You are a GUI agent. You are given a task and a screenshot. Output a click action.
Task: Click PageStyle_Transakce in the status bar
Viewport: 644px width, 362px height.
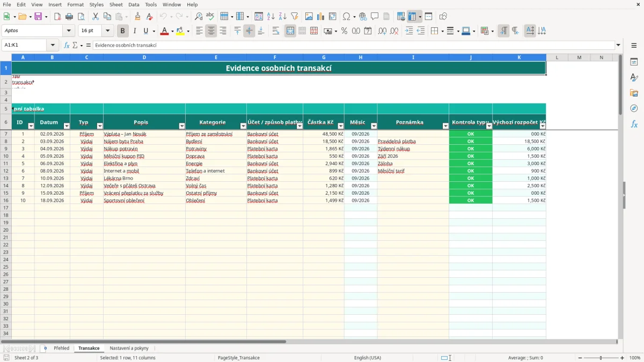[x=239, y=358]
